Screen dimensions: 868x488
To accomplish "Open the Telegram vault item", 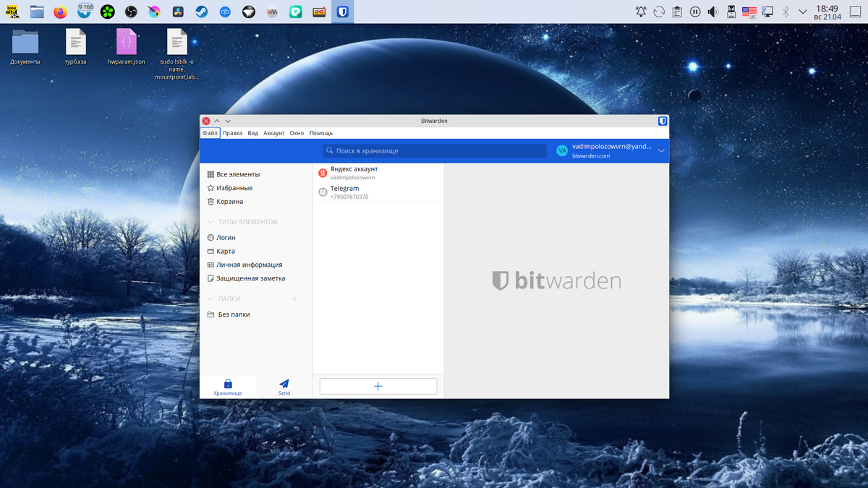I will point(378,192).
